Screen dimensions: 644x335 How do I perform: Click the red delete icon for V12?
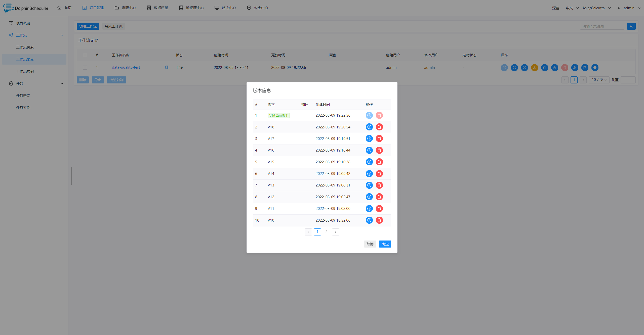(379, 197)
